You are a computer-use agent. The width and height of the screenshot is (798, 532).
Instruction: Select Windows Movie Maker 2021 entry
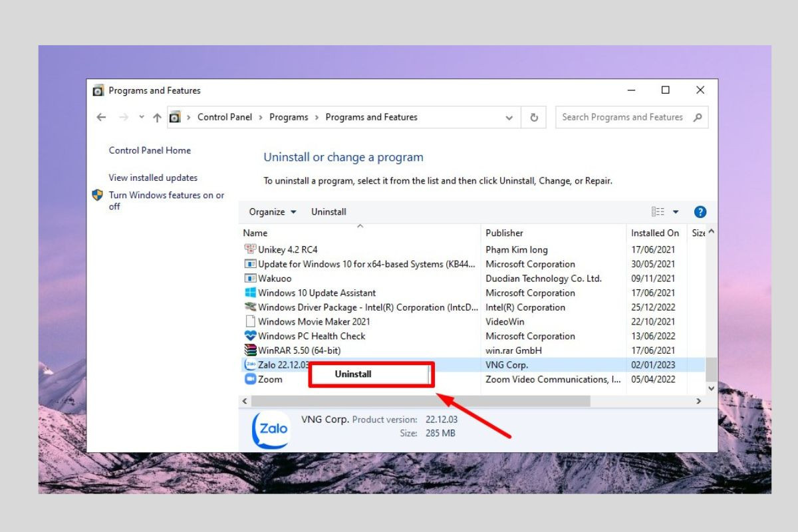(314, 322)
